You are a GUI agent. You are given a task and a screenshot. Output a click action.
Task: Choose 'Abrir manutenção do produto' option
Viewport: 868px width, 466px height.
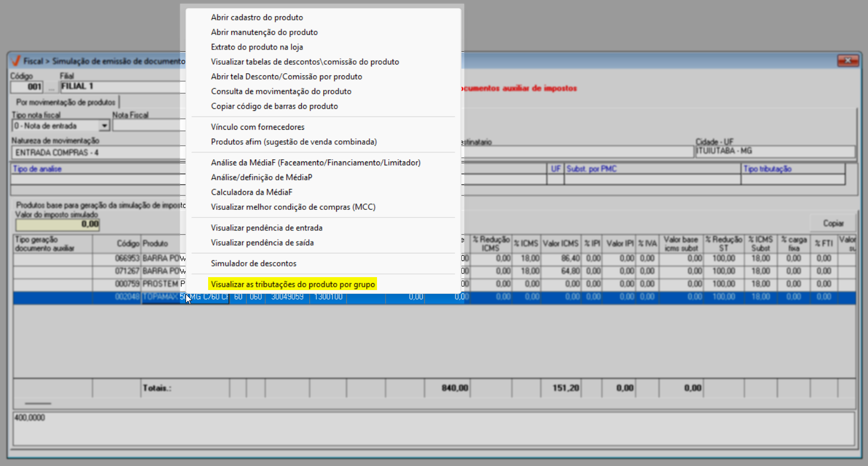(264, 32)
